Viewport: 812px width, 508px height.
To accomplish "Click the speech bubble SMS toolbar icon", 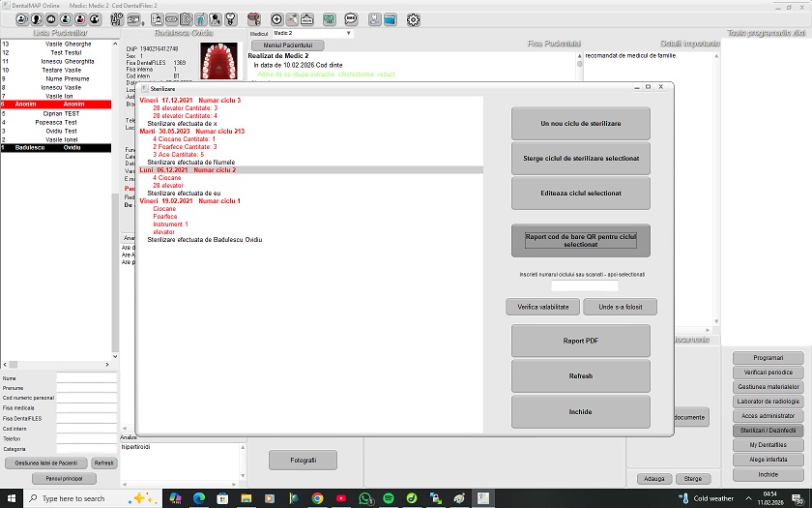I will click(x=350, y=19).
